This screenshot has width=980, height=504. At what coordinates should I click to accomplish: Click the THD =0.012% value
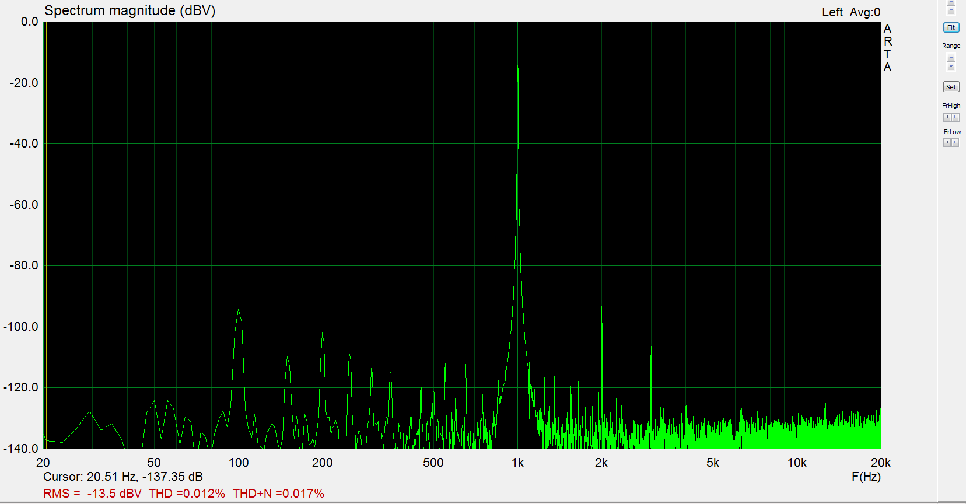[187, 494]
